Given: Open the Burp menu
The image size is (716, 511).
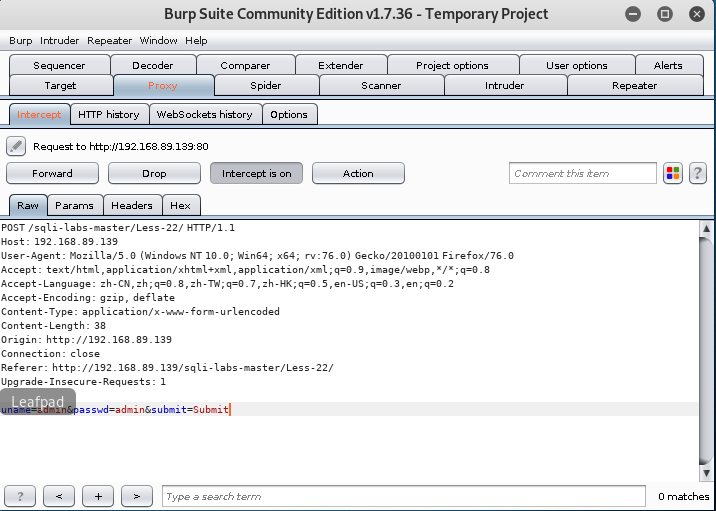Looking at the screenshot, I should click(x=21, y=41).
